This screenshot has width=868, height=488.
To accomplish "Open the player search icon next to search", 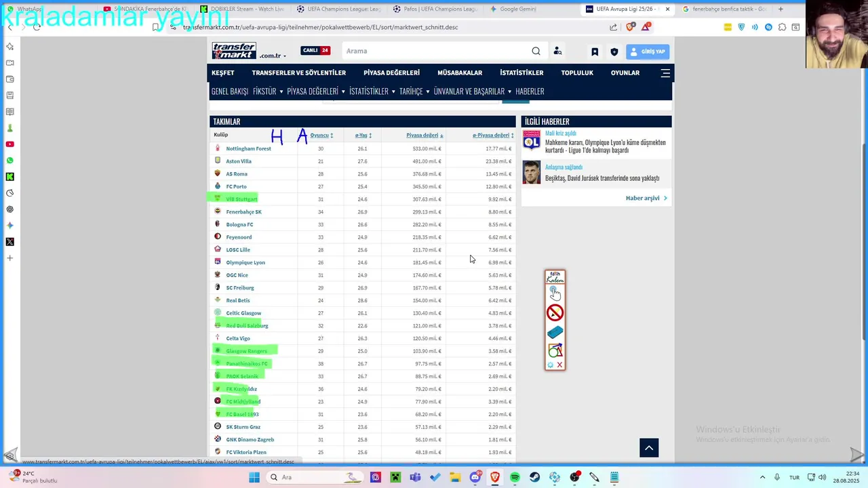I will (x=557, y=51).
